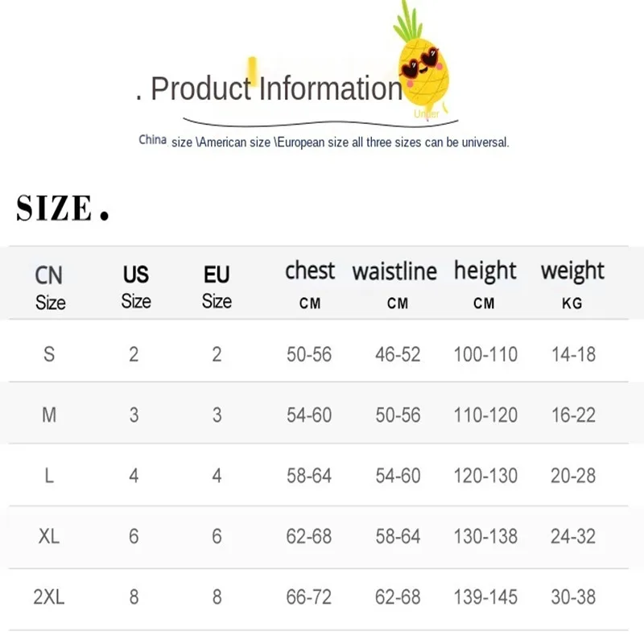Screen dimensions: 644x644
Task: Click the Product Information heading
Action: pyautogui.click(x=270, y=89)
